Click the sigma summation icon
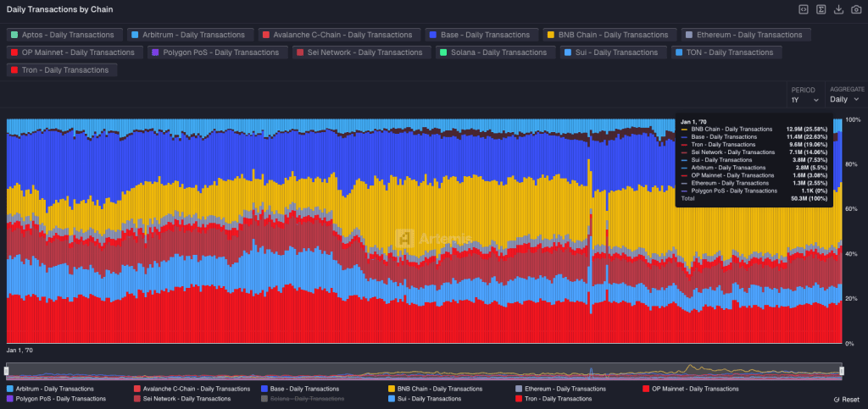Screen dimensions: 868x409 click(821, 9)
